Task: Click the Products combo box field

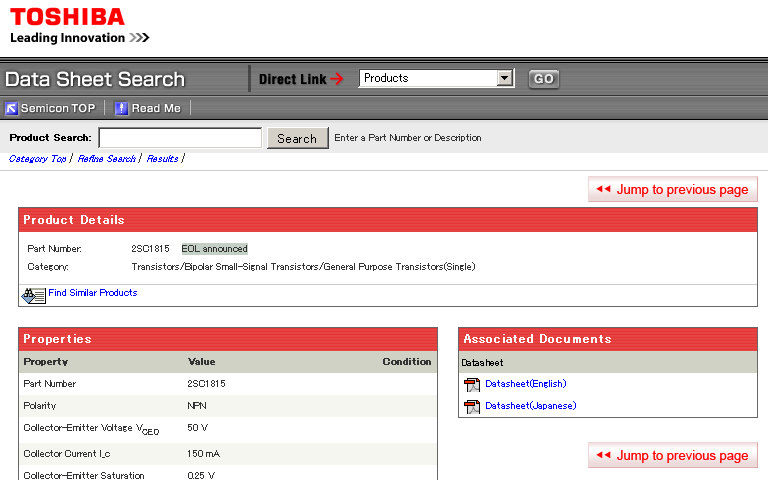Action: [x=436, y=78]
